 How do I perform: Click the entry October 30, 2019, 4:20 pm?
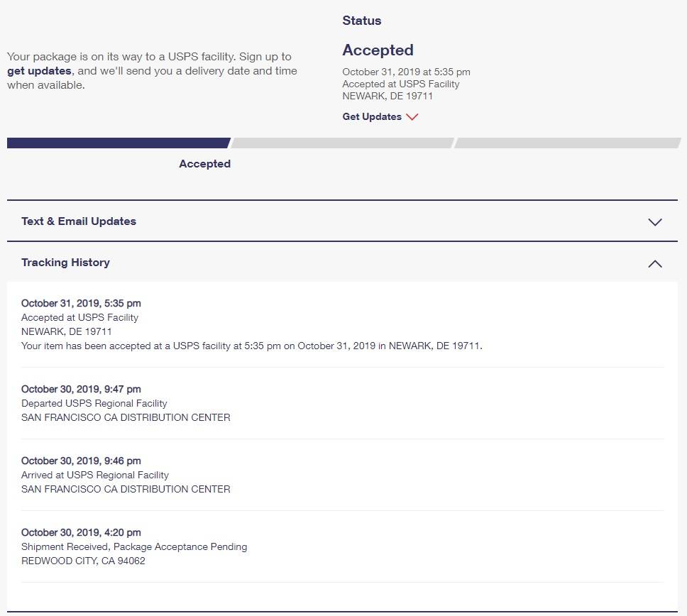[x=81, y=532]
